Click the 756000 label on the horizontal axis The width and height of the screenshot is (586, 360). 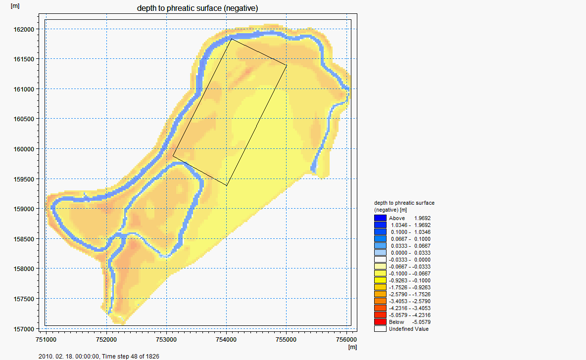point(346,339)
